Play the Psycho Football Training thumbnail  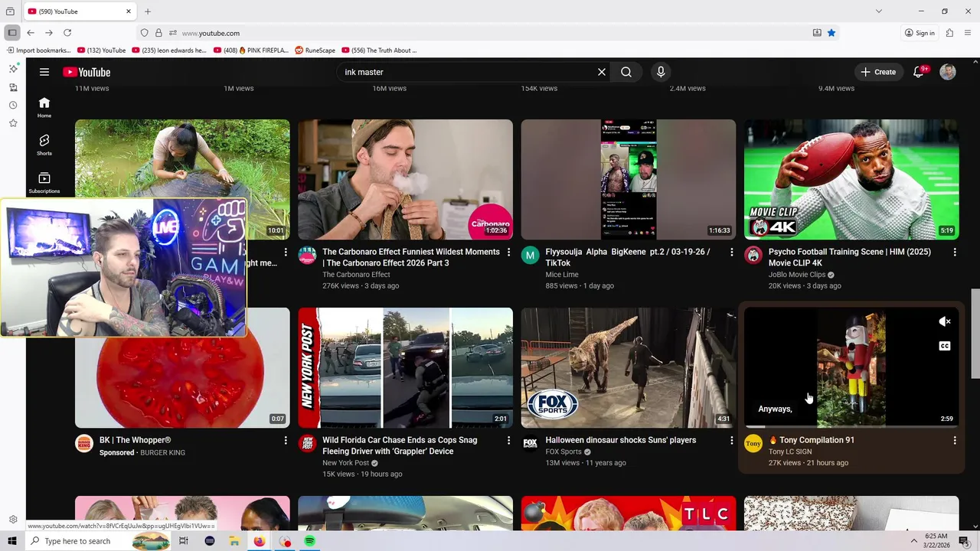[851, 179]
